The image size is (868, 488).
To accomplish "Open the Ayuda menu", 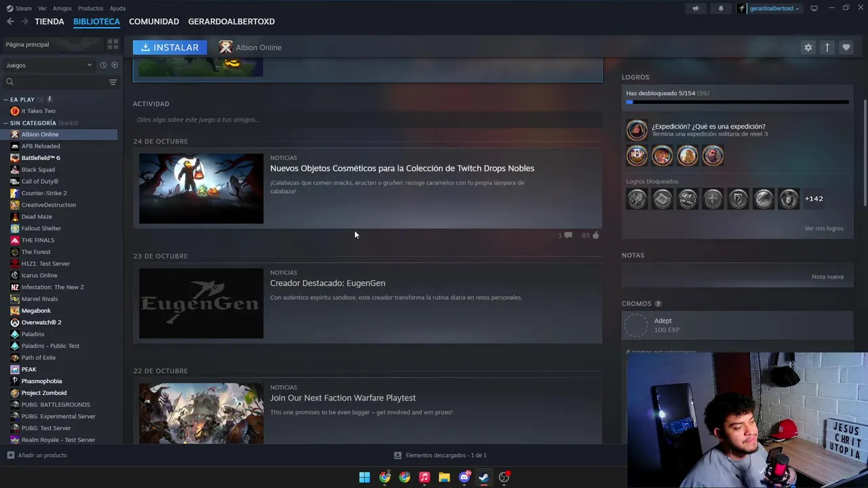I will 117,8.
